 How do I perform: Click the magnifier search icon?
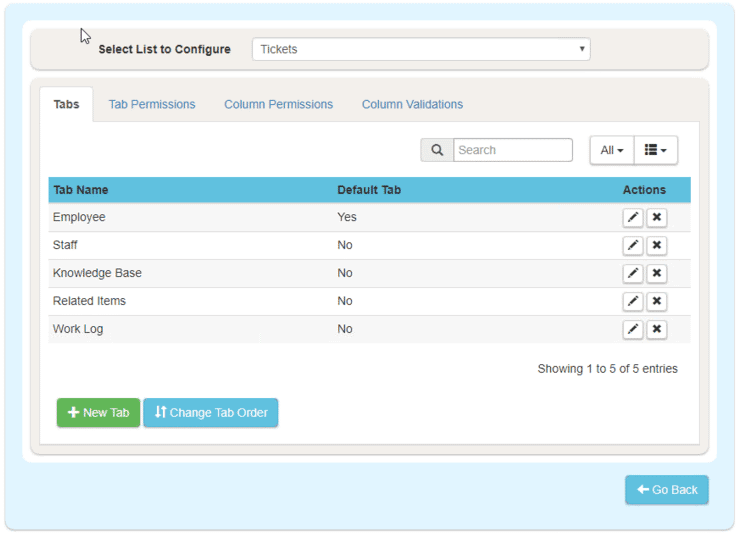[x=437, y=150]
